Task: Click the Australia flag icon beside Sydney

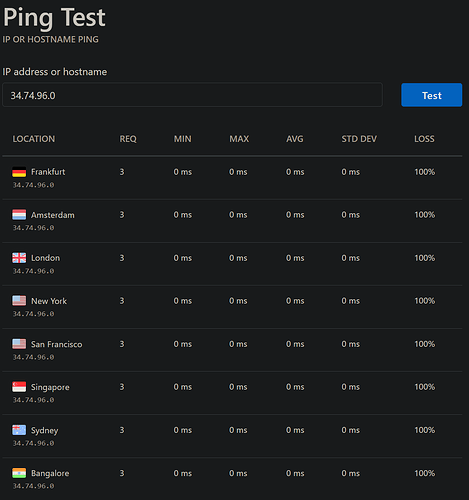Action: tap(19, 430)
